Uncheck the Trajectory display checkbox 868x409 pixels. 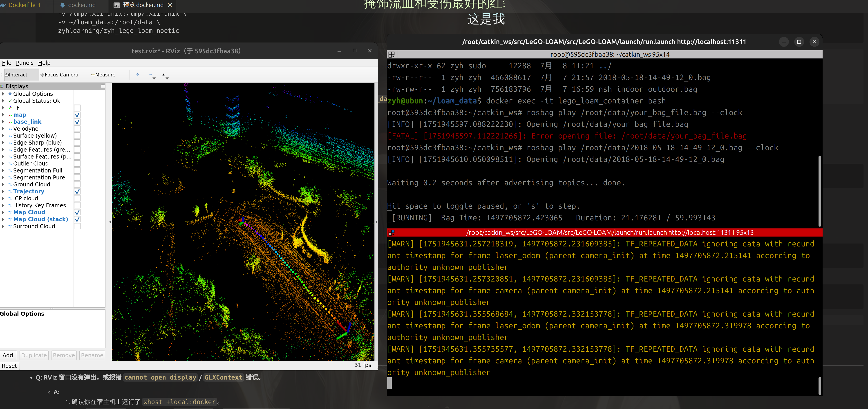pos(77,191)
